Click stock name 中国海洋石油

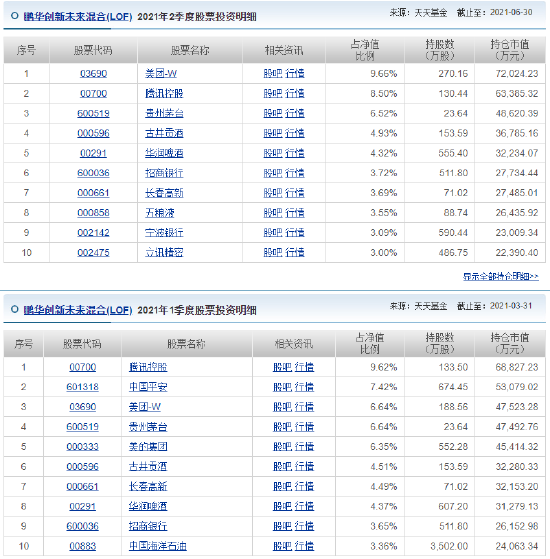click(158, 546)
